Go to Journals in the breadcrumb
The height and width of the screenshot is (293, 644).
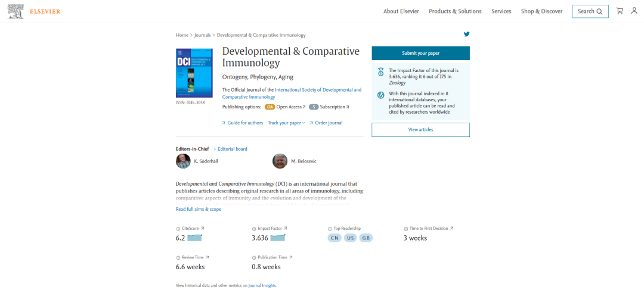pos(202,35)
